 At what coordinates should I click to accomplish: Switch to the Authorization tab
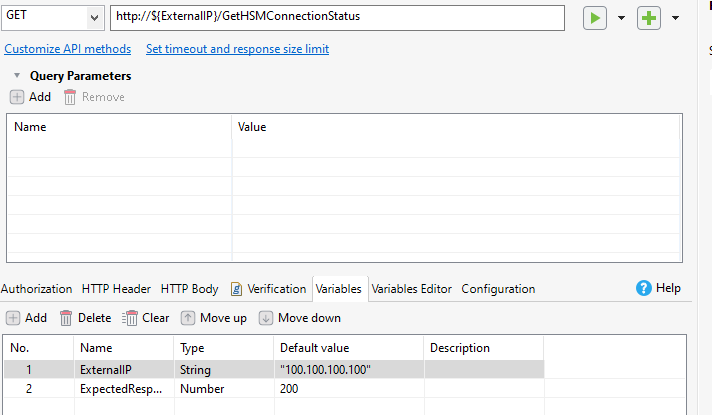pos(37,289)
